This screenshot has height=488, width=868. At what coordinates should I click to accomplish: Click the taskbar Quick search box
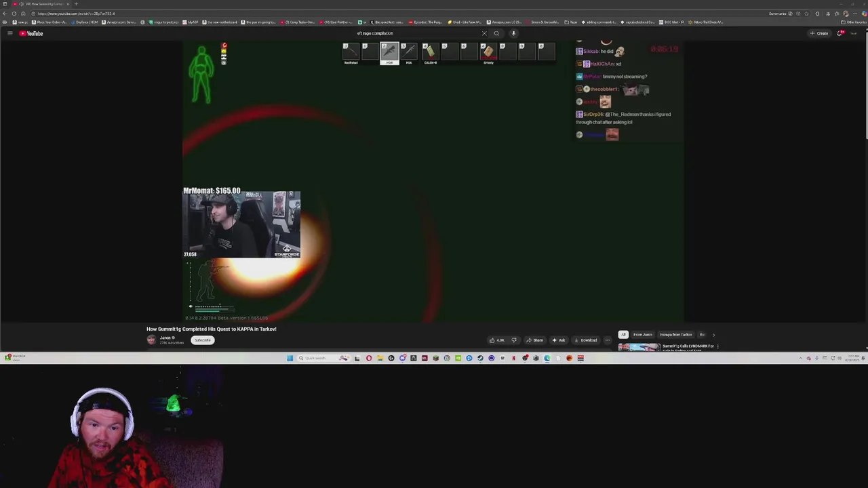point(323,358)
